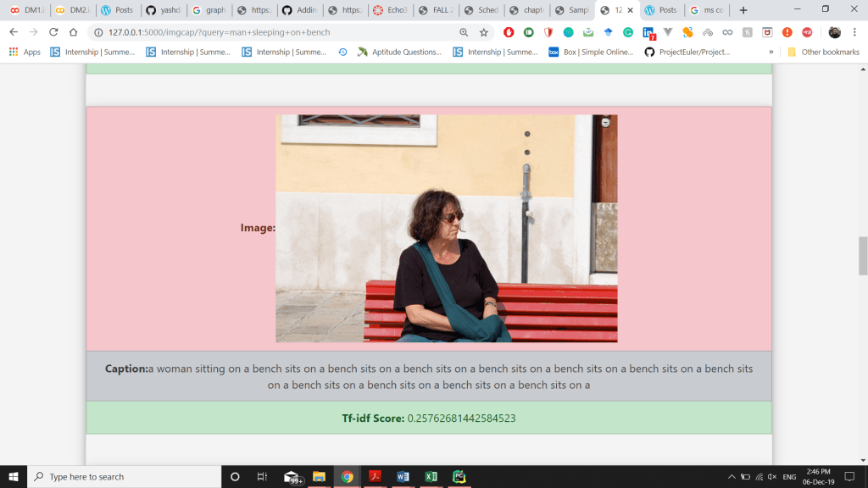Viewport: 868px width, 488px height.
Task: Open Adobe Acrobat from the taskbar
Action: (x=375, y=477)
